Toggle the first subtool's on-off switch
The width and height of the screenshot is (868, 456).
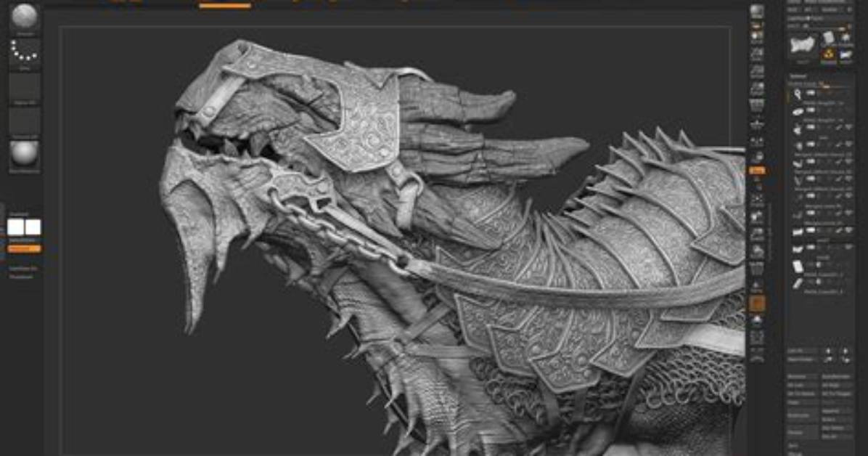(x=811, y=94)
